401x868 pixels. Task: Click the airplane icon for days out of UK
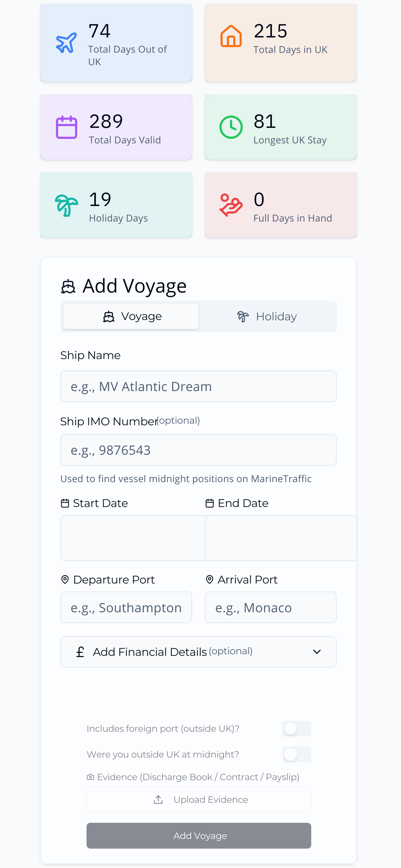coord(67,43)
